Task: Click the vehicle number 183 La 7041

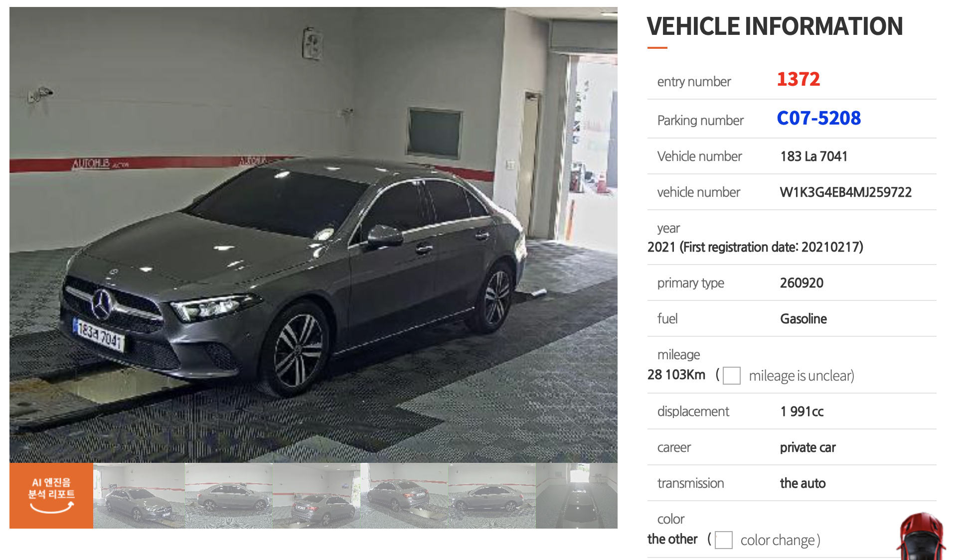Action: [814, 156]
